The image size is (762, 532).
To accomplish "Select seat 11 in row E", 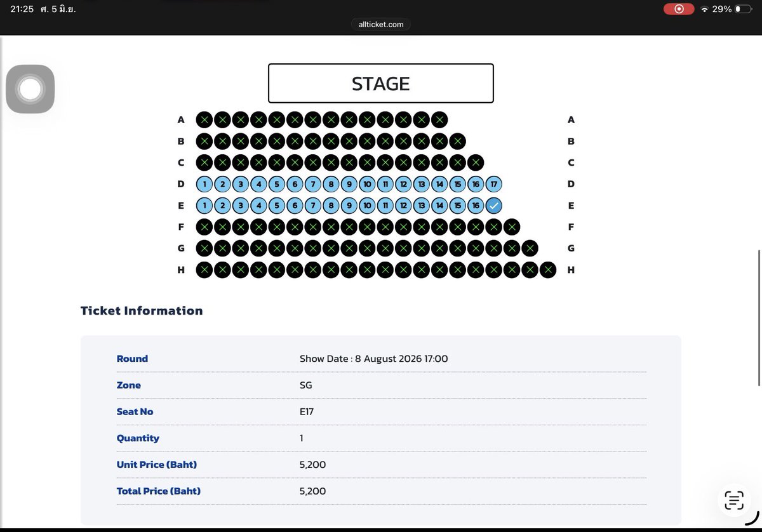I will pos(385,206).
